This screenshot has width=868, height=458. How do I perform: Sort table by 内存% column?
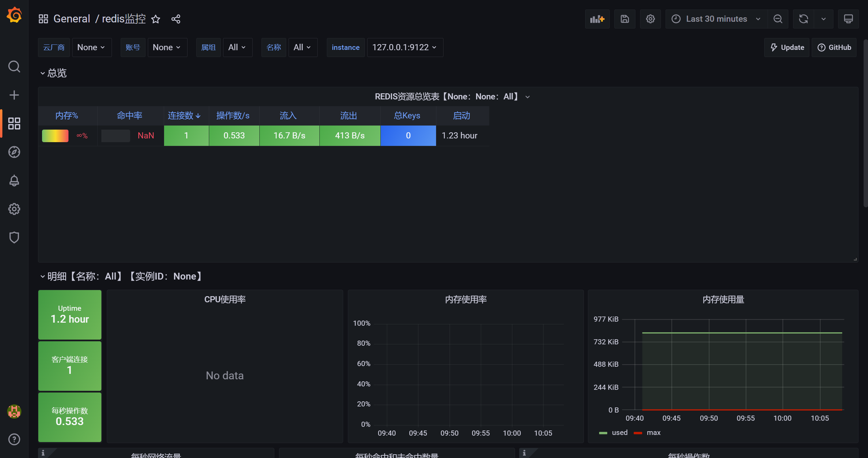(x=67, y=116)
